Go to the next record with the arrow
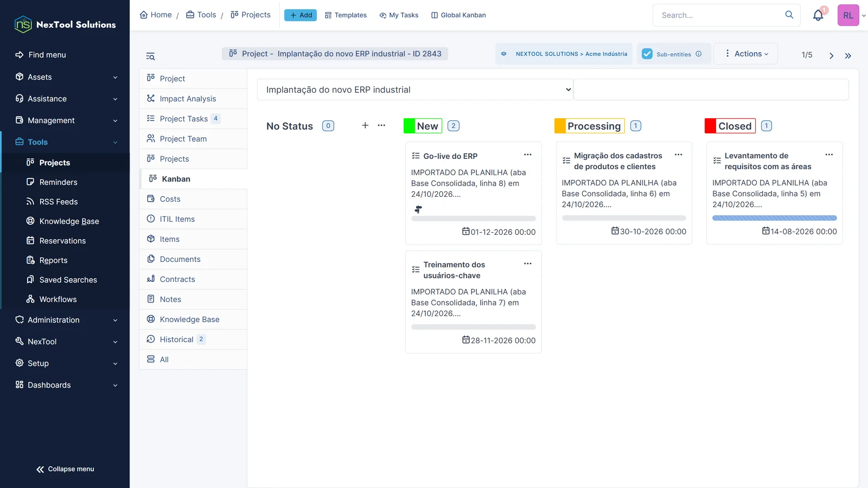 [831, 55]
